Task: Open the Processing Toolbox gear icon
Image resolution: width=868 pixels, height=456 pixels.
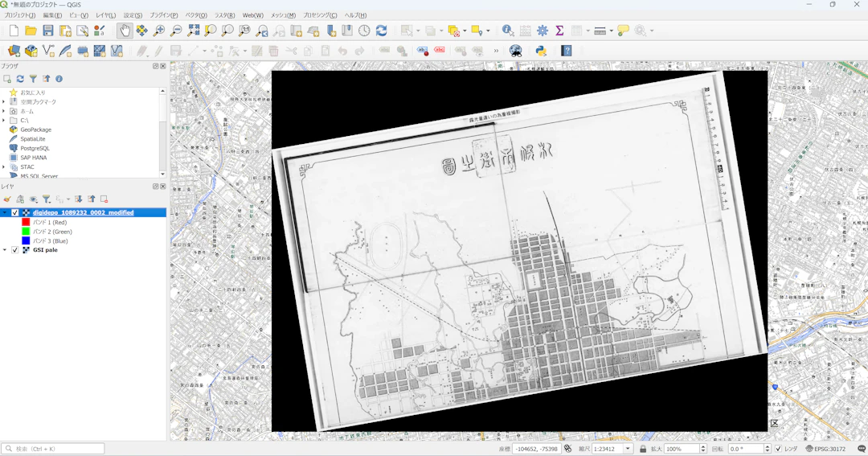Action: click(x=542, y=31)
